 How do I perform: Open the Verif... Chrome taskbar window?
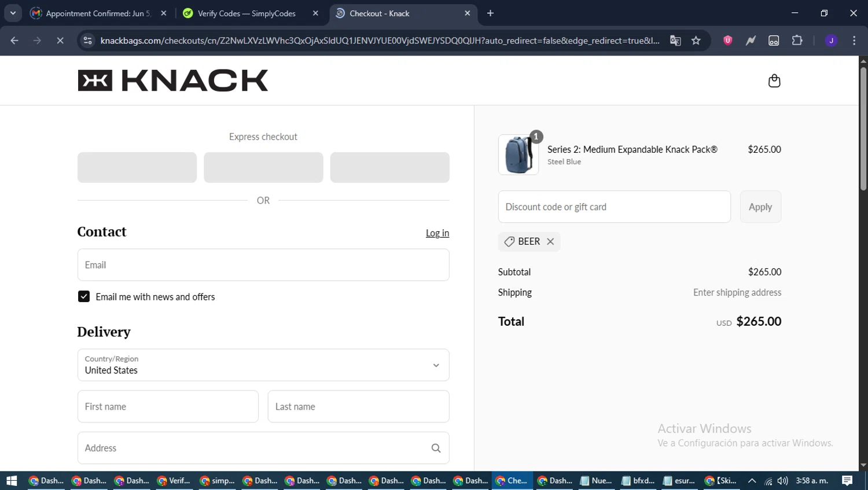coord(174,481)
